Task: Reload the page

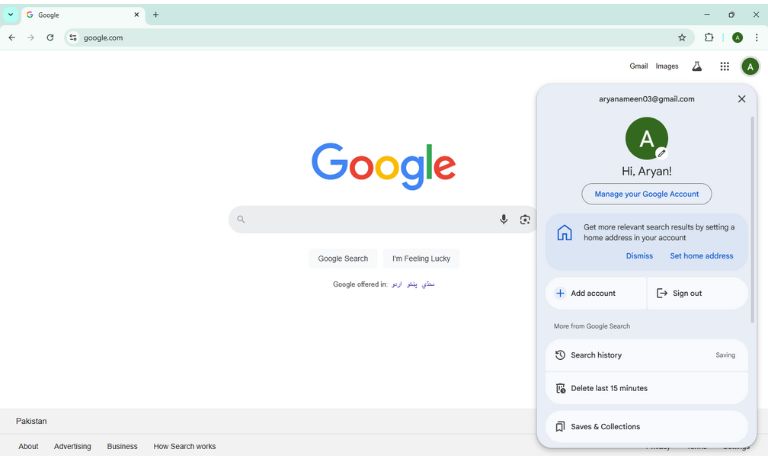Action: click(x=50, y=38)
